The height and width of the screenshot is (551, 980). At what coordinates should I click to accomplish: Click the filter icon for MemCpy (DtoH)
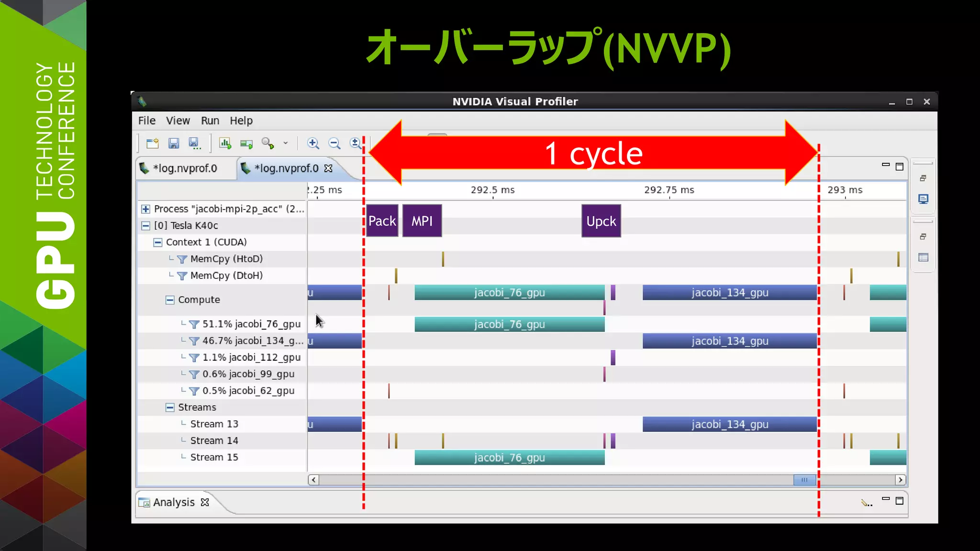tap(182, 276)
